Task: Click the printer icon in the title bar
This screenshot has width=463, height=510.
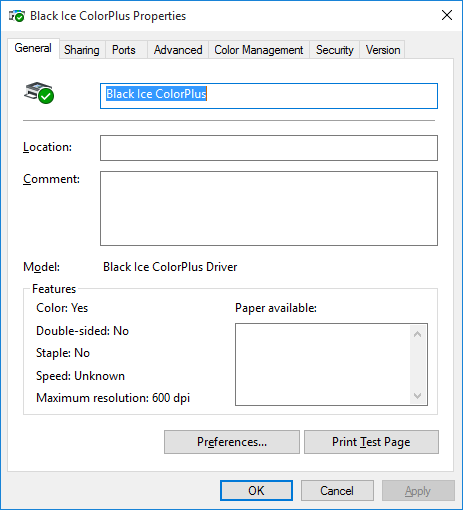Action: (17, 16)
